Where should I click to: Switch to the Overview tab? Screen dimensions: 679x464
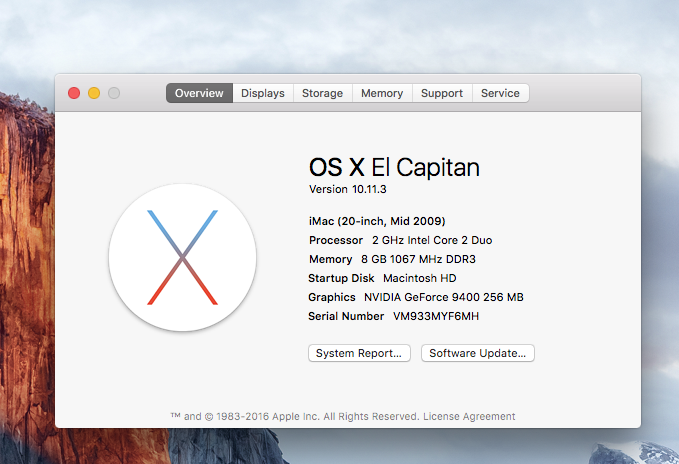(x=199, y=93)
